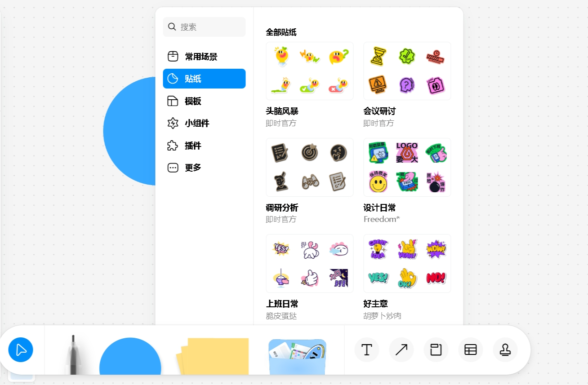Choose the blue circle shape tool

(x=130, y=356)
